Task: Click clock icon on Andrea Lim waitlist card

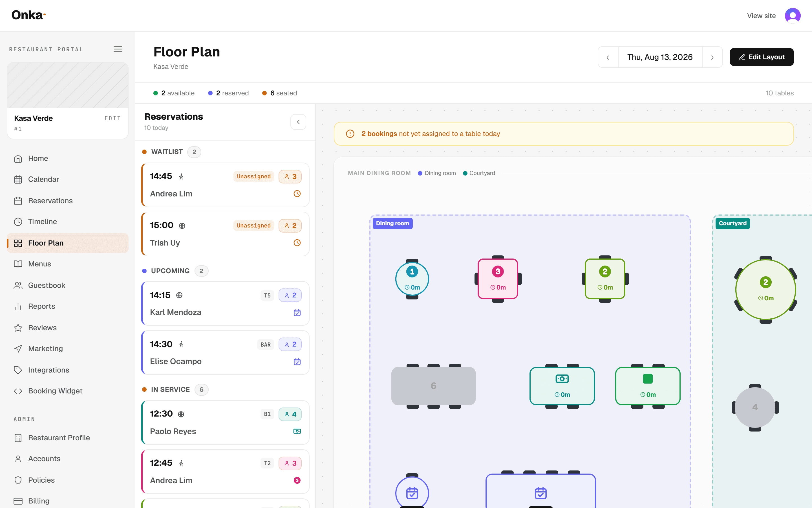Action: pos(297,194)
